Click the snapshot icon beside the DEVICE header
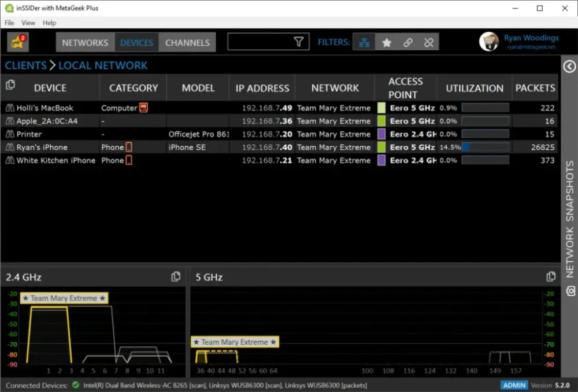This screenshot has height=392, width=578. [x=9, y=84]
